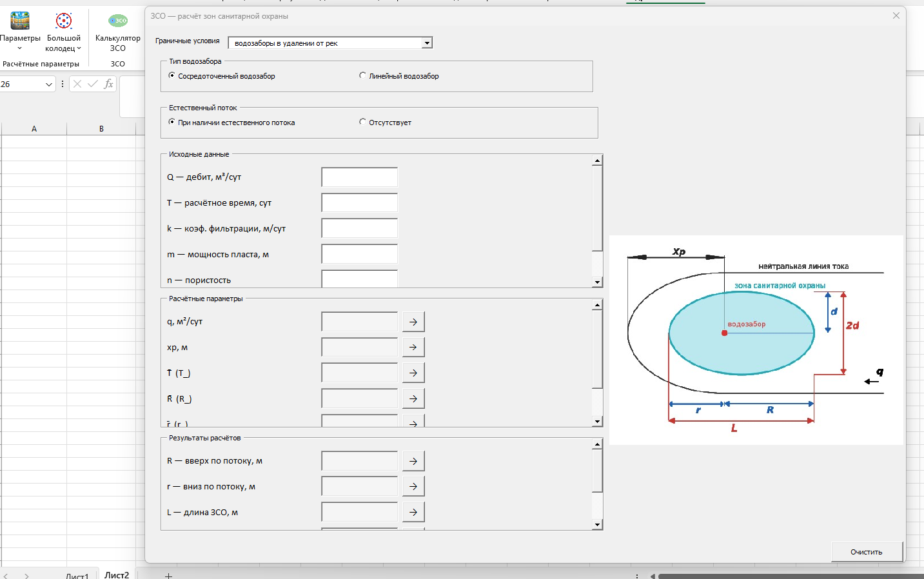Open the Граничные условия dropdown
The height and width of the screenshot is (579, 924).
coord(427,43)
